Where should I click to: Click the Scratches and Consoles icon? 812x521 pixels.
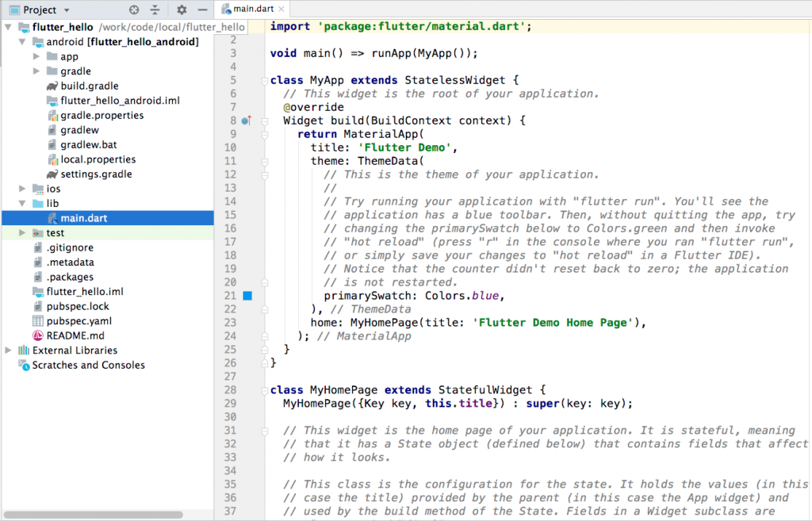pyautogui.click(x=24, y=365)
